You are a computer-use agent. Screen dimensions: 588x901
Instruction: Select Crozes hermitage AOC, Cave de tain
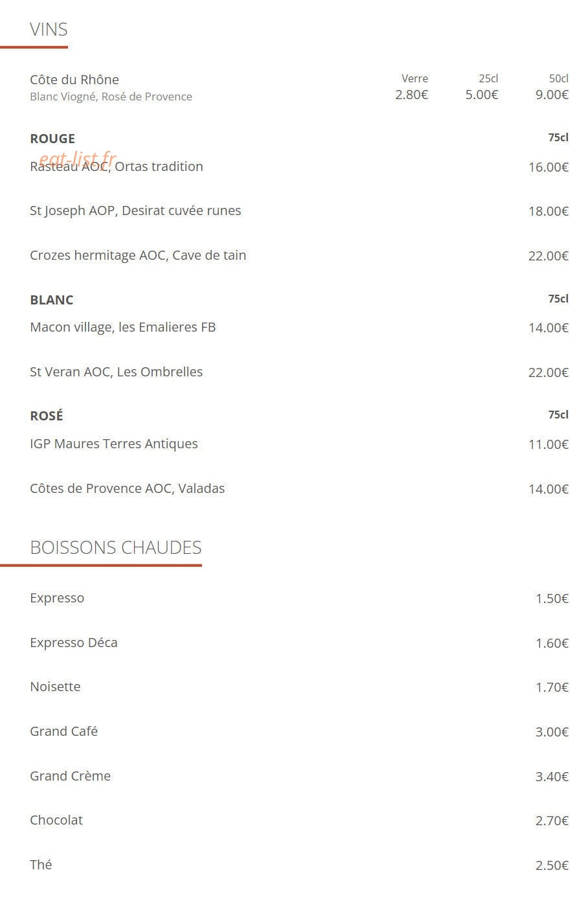(138, 255)
